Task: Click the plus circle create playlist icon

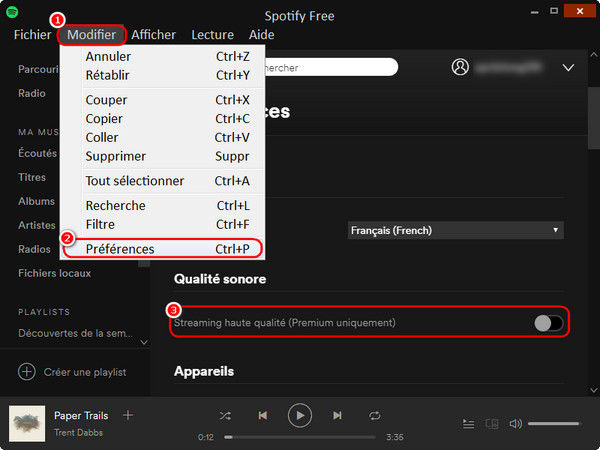Action: coord(27,372)
